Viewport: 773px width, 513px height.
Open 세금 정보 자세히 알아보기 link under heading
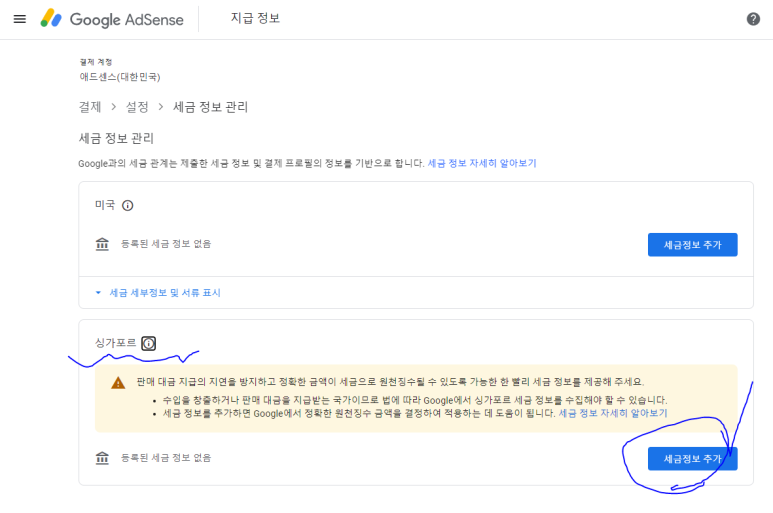(482, 163)
